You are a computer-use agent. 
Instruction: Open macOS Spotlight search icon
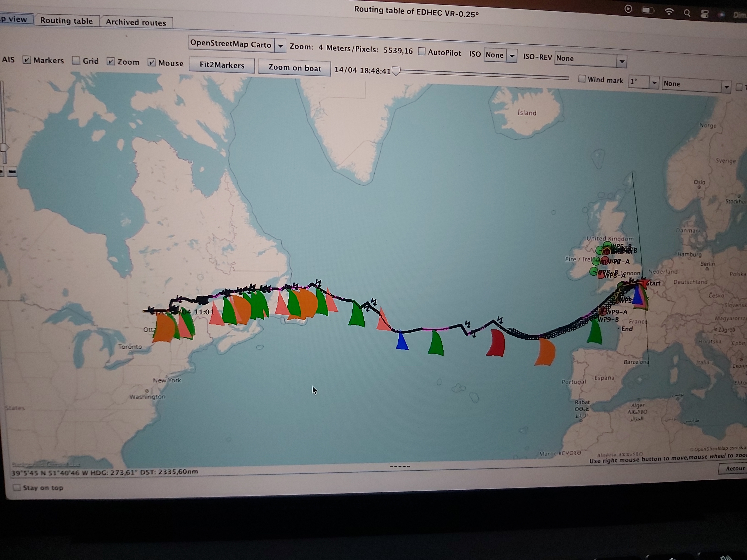tap(687, 13)
